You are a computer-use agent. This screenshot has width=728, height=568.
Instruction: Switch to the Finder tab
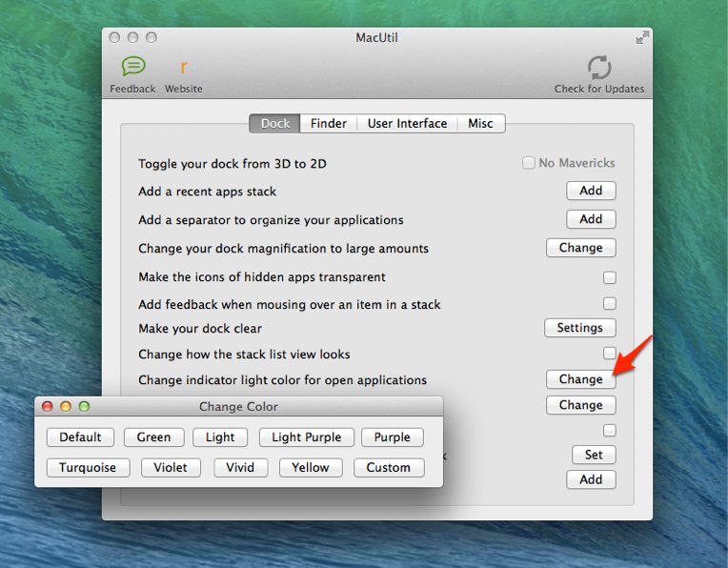(328, 124)
